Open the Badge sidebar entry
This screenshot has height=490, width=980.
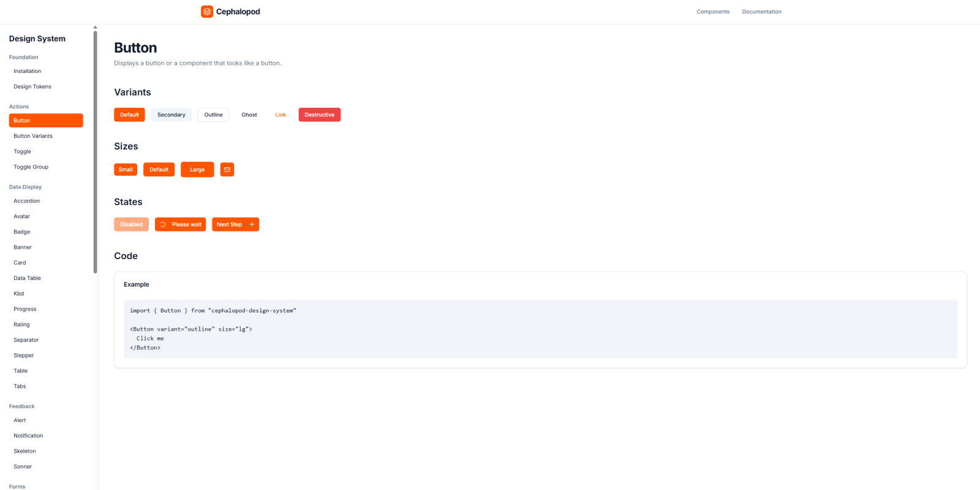(46, 232)
